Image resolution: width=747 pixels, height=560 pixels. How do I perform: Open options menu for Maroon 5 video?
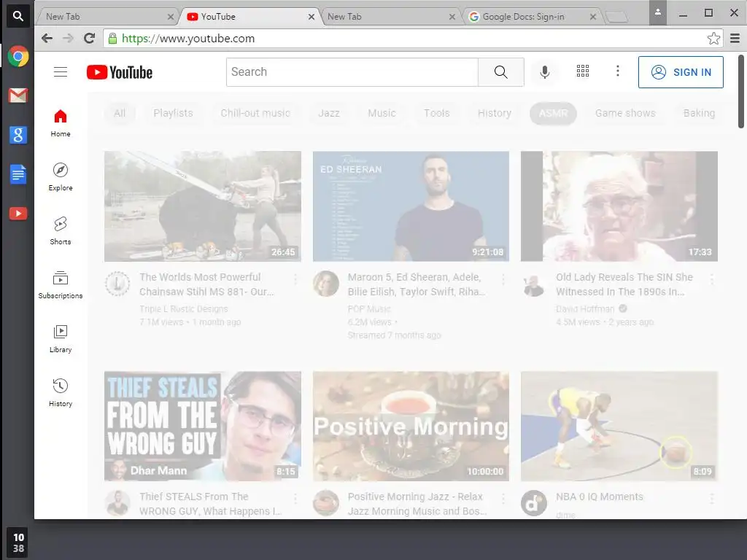coord(503,279)
